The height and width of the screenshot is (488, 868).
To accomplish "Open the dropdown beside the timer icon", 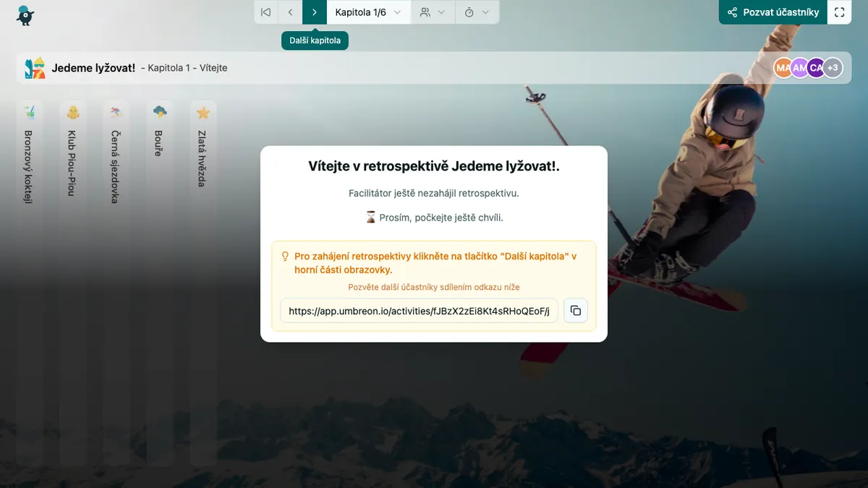I will 487,12.
